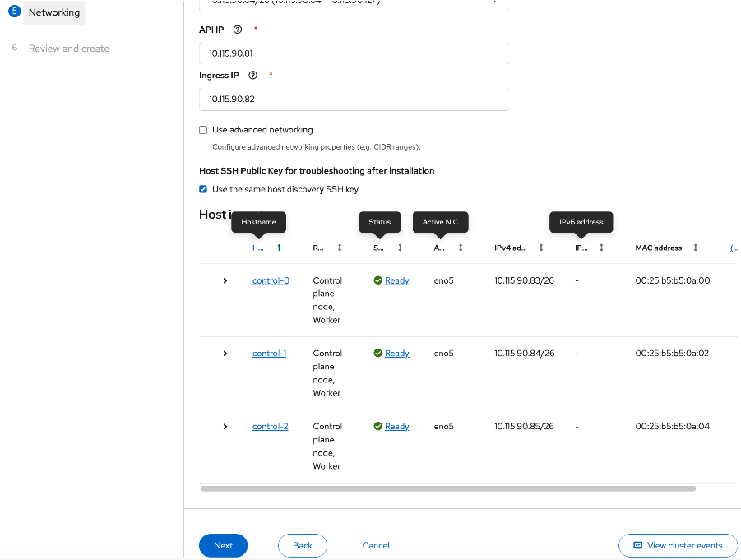Image resolution: width=741 pixels, height=560 pixels.
Task: Sort the table by Hostname column
Action: [x=279, y=248]
